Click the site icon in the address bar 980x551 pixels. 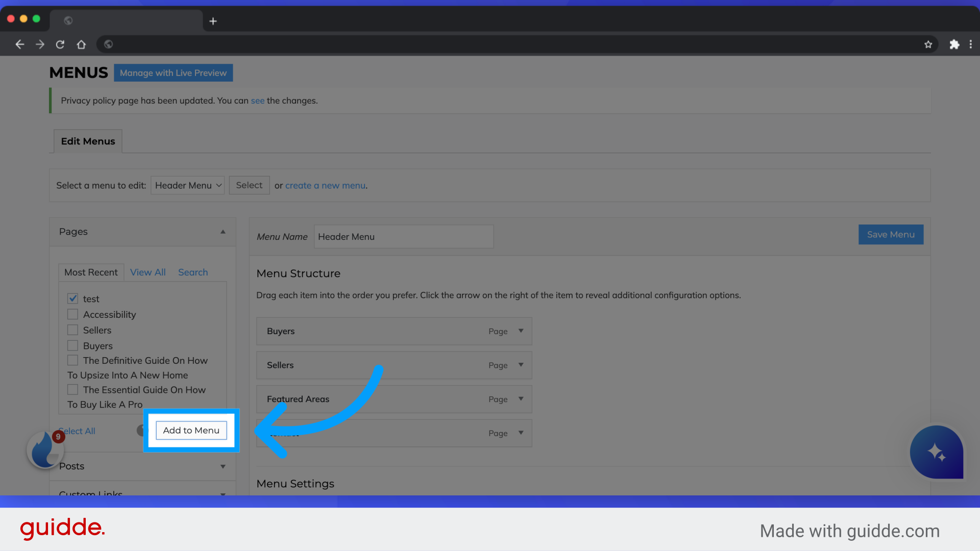coord(108,44)
